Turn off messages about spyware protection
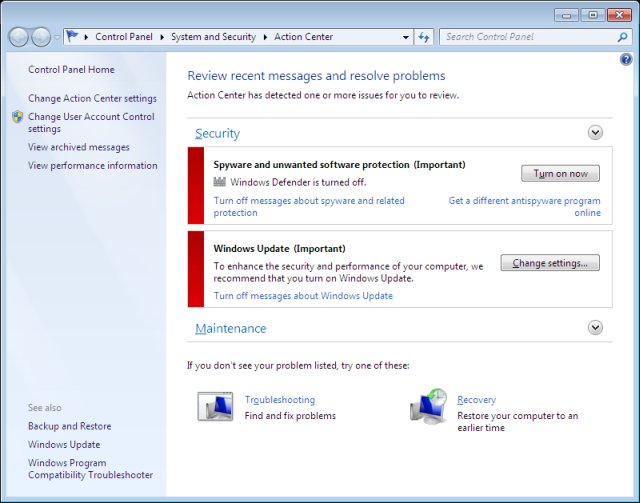 [x=309, y=207]
